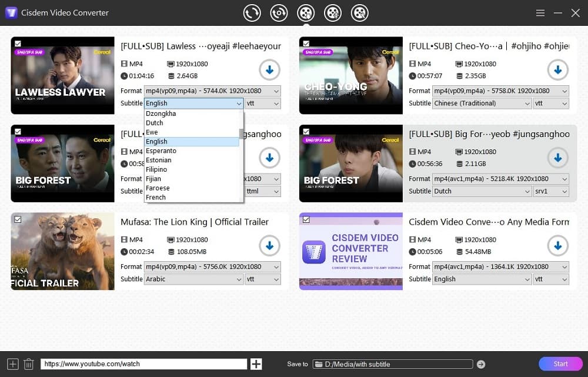Open the Convert tab icon
Image resolution: width=588 pixels, height=377 pixels.
pos(252,13)
